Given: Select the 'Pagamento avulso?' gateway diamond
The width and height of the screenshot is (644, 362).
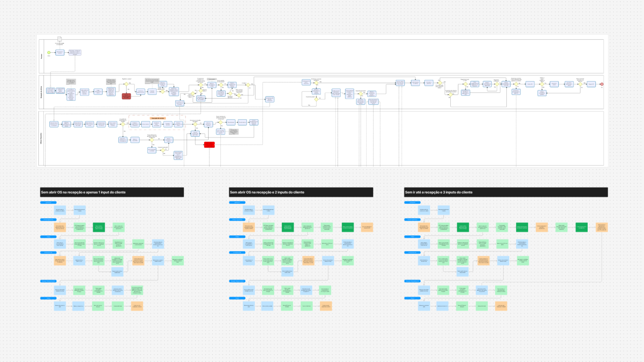Looking at the screenshot, I should 126,84.
